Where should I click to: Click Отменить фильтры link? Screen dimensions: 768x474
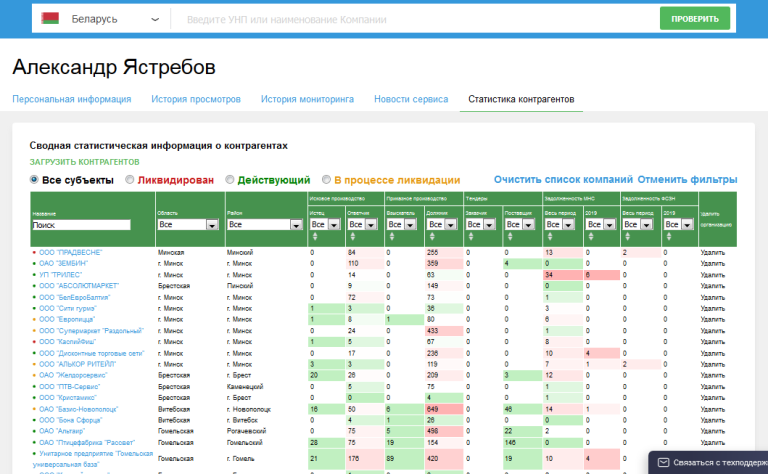click(687, 180)
